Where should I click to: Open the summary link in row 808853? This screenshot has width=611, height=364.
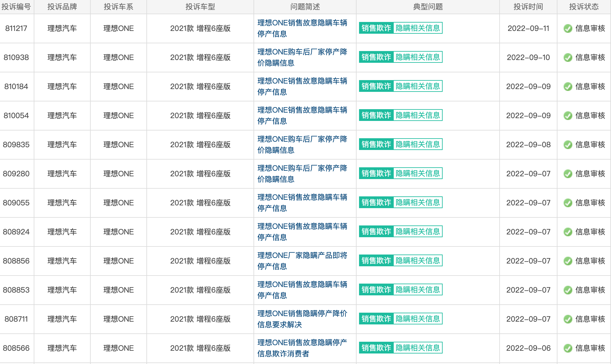302,290
